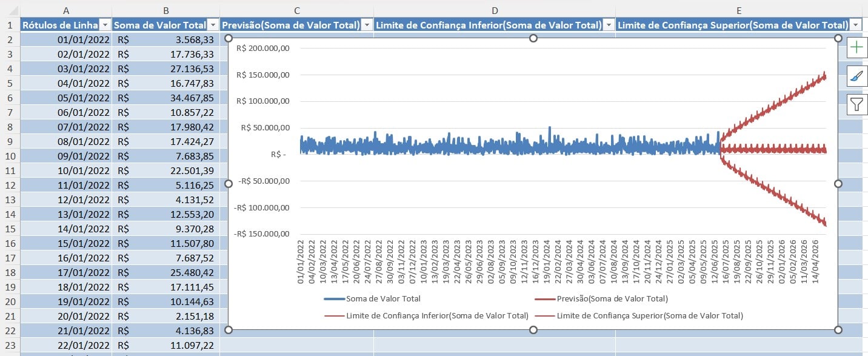Select column D header
The height and width of the screenshot is (356, 868).
pos(494,10)
